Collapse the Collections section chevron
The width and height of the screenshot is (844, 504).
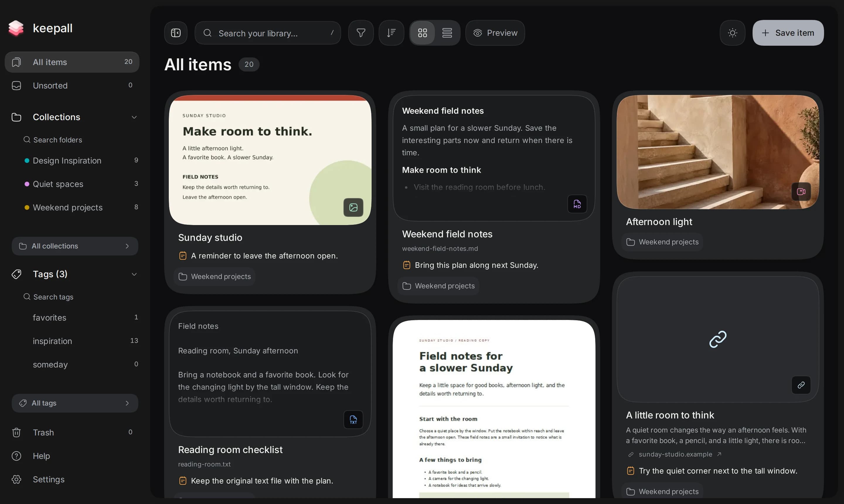coord(134,117)
